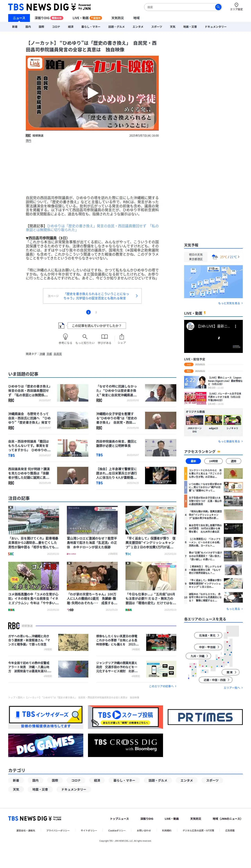
Task: Click 国内 category under article source
Action: click(x=29, y=140)
